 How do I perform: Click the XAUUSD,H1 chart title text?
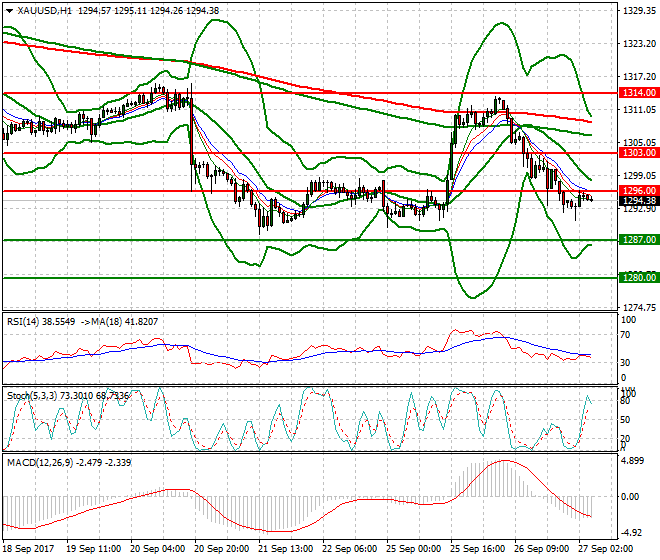44,11
